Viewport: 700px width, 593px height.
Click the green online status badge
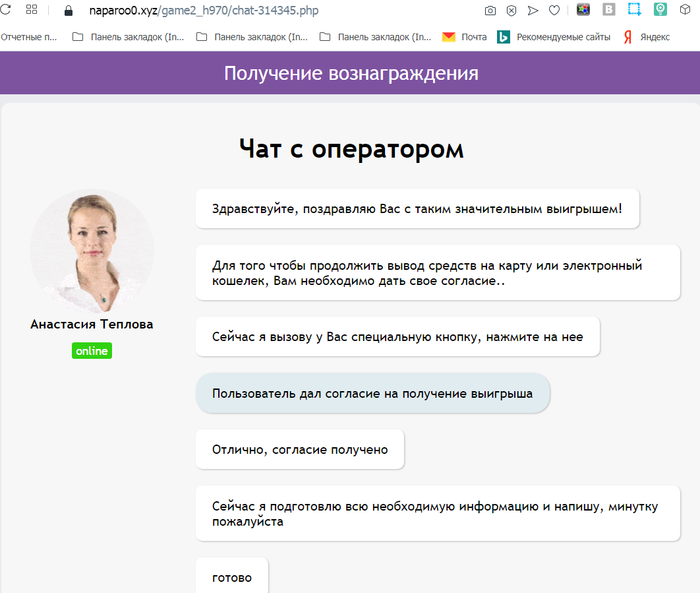click(x=92, y=351)
